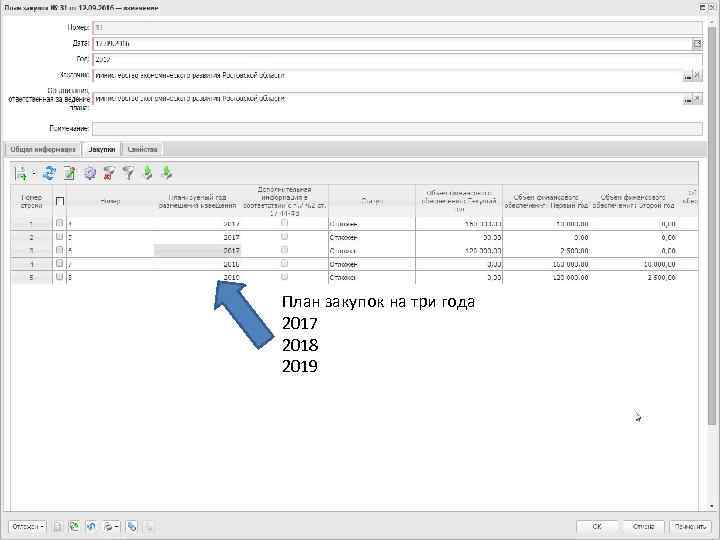Image resolution: width=720 pixels, height=540 pixels.
Task: Open the customer lookup ellipsis button
Action: pos(688,76)
